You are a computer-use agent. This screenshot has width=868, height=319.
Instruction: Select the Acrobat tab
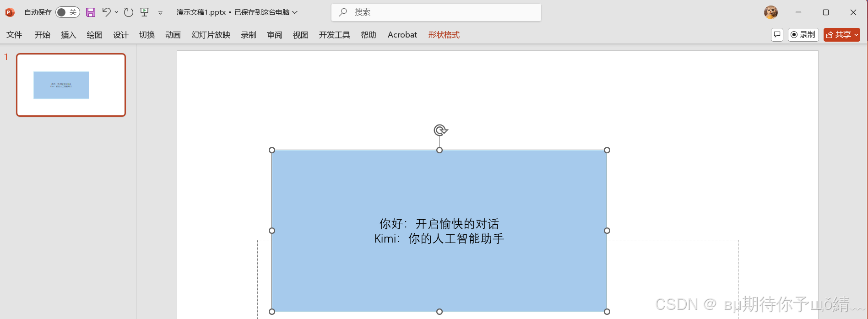tap(402, 35)
